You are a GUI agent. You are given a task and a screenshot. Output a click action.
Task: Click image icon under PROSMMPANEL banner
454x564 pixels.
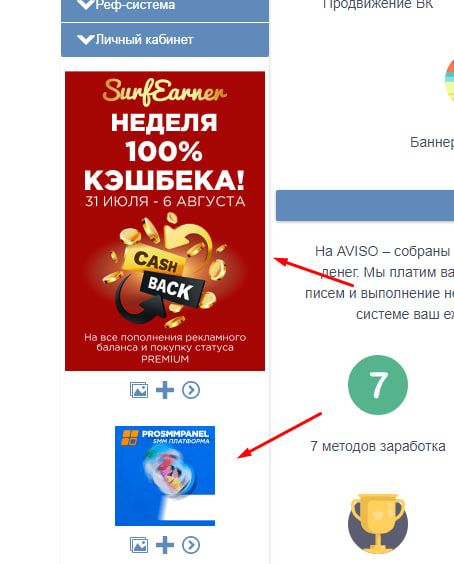tap(139, 545)
